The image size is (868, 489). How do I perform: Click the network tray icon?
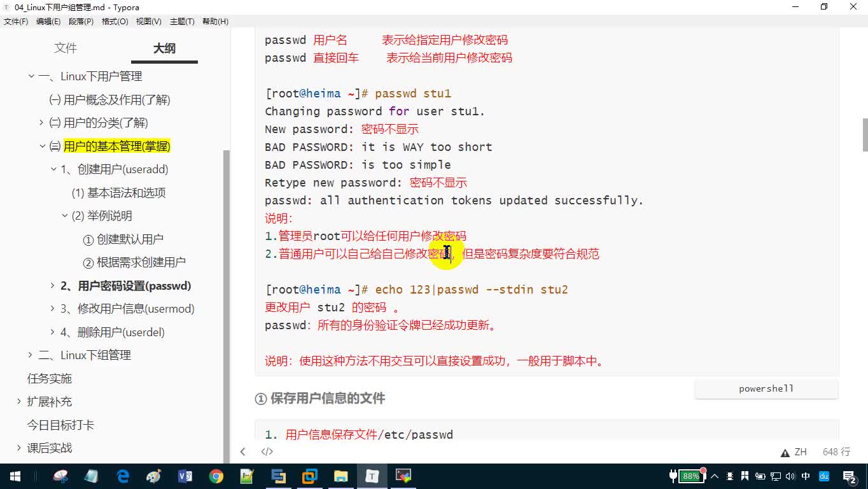(x=776, y=476)
